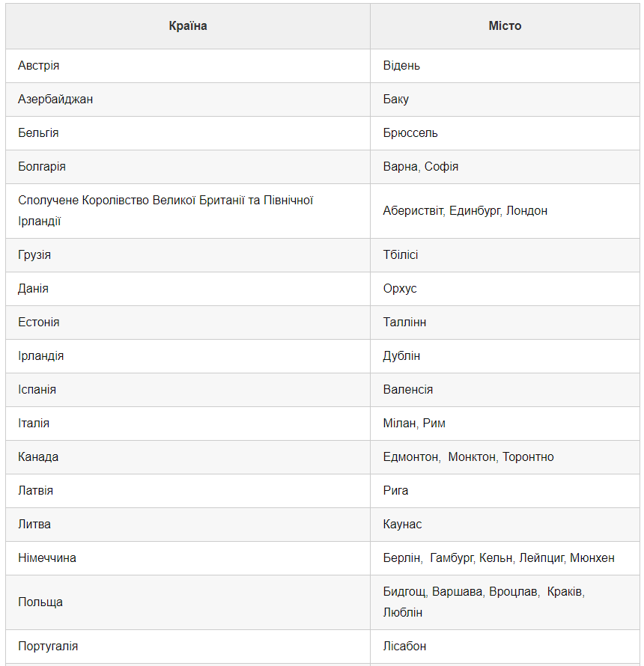Select the Лісабон city cell

coord(405,647)
